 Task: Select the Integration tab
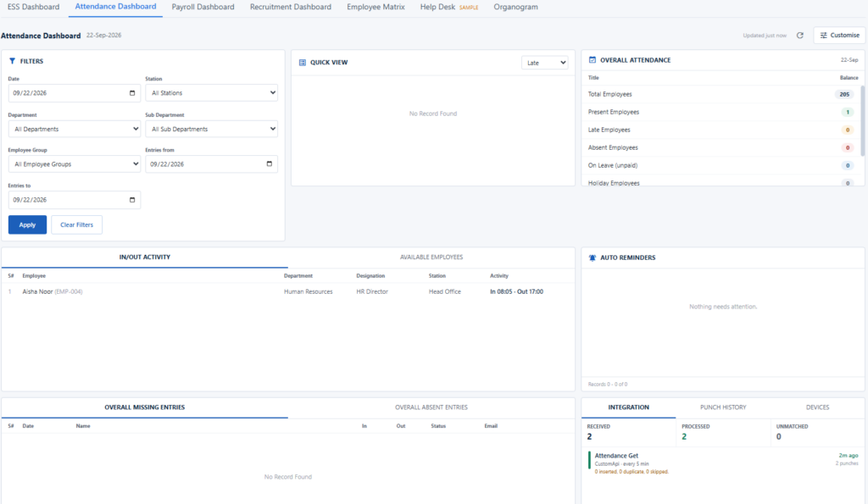click(628, 407)
